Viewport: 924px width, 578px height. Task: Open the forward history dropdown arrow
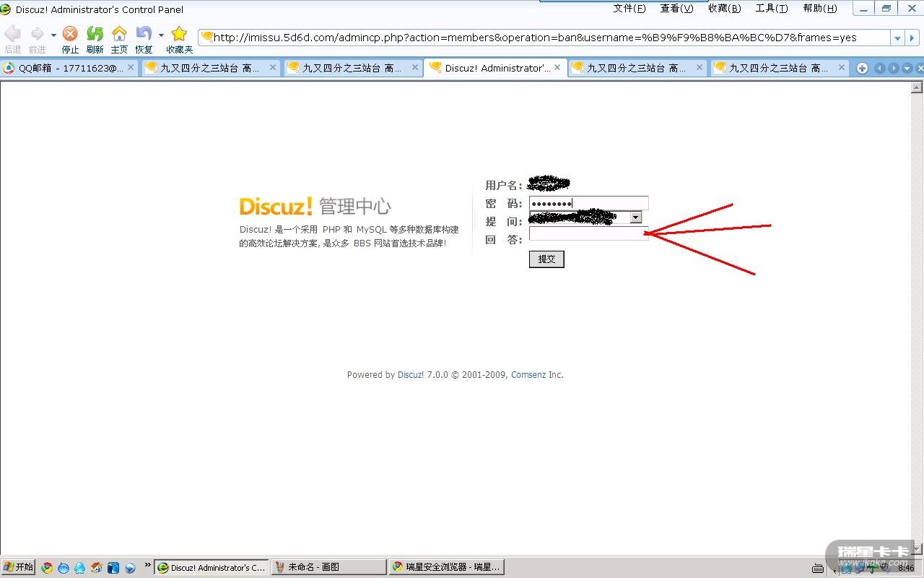click(x=53, y=35)
